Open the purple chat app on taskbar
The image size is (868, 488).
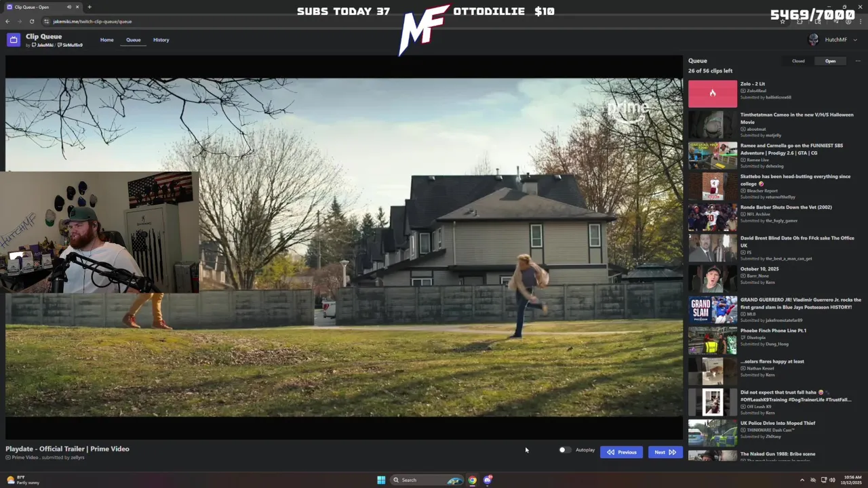click(x=488, y=480)
